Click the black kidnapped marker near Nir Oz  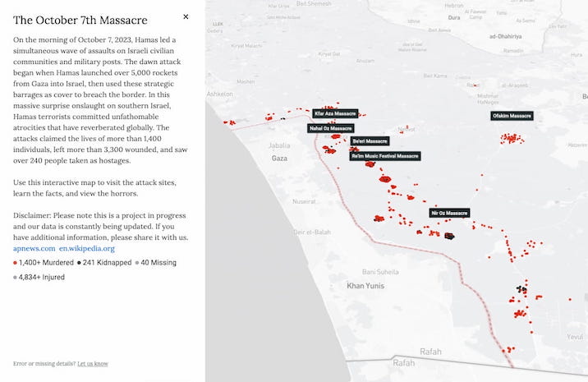(x=449, y=236)
